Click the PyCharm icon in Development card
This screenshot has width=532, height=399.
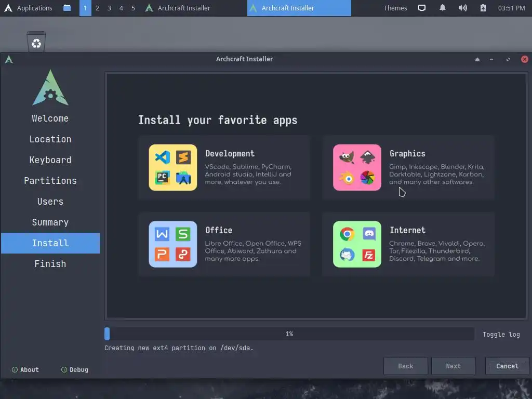click(x=162, y=178)
